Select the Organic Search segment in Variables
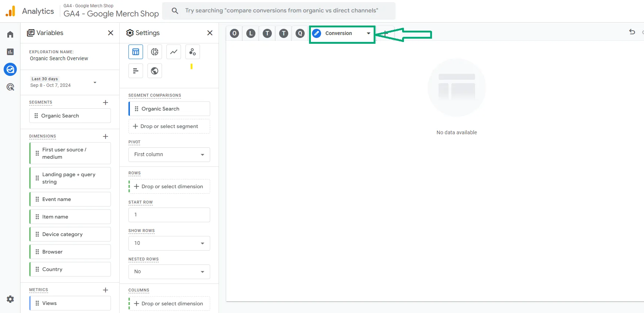644x313 pixels. point(70,116)
